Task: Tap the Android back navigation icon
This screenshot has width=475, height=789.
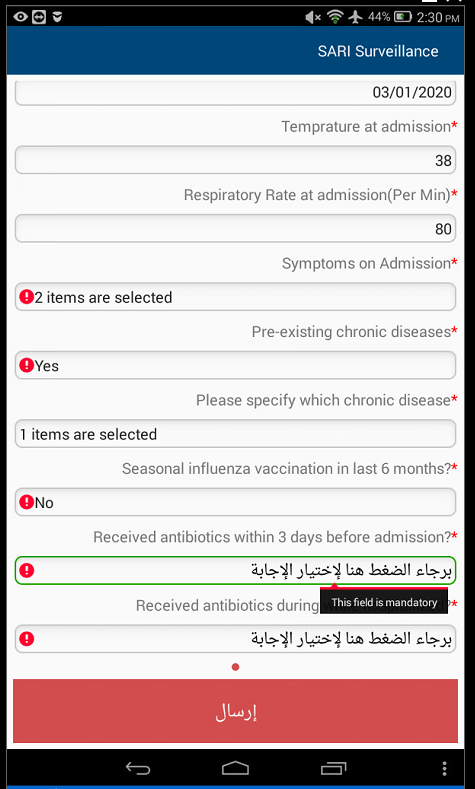Action: pos(138,768)
